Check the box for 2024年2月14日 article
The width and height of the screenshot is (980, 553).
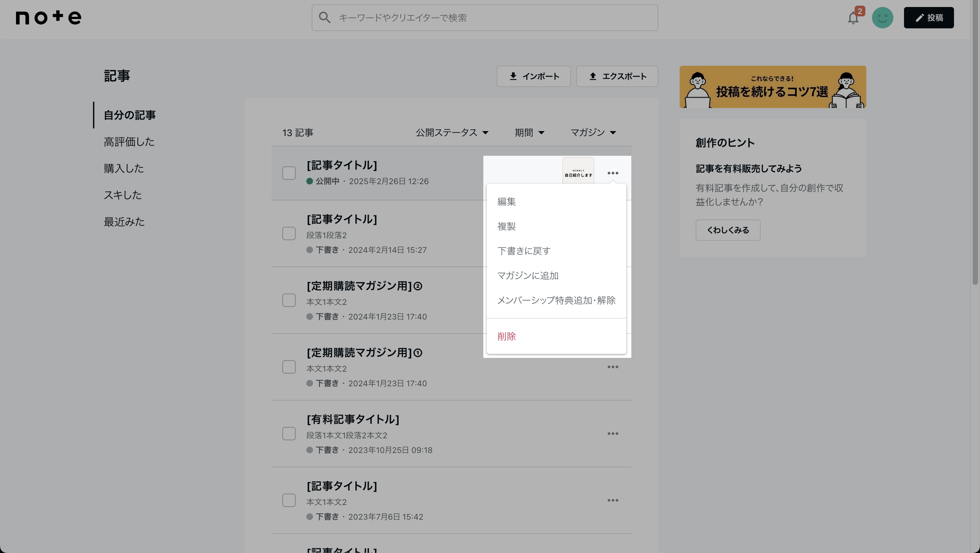click(x=289, y=233)
